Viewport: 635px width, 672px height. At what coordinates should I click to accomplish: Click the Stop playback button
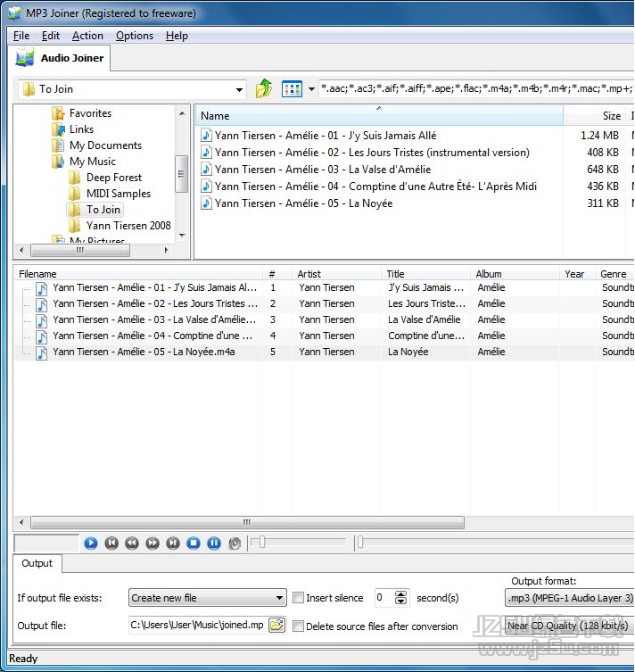coord(194,543)
